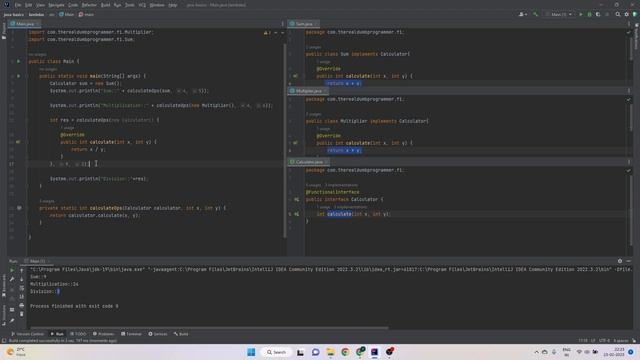The height and width of the screenshot is (360, 640).
Task: Click the Run console horizontal scrollbar
Action: click(209, 327)
